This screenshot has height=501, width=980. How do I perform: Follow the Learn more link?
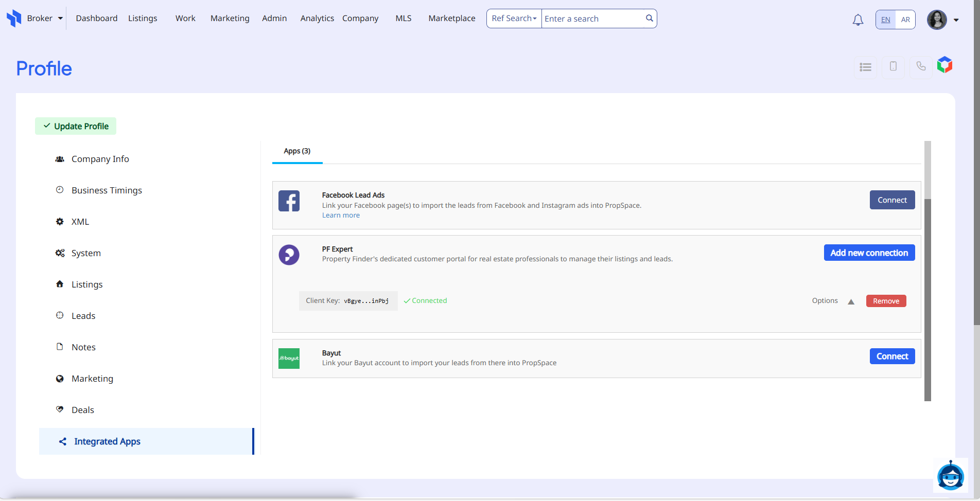[341, 216]
